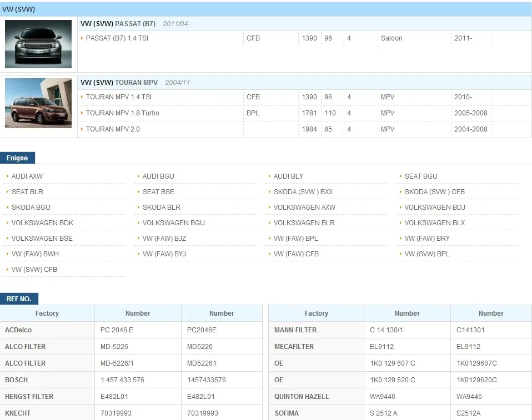The height and width of the screenshot is (420, 532).
Task: Select the Saloon body type cell
Action: coord(392,38)
